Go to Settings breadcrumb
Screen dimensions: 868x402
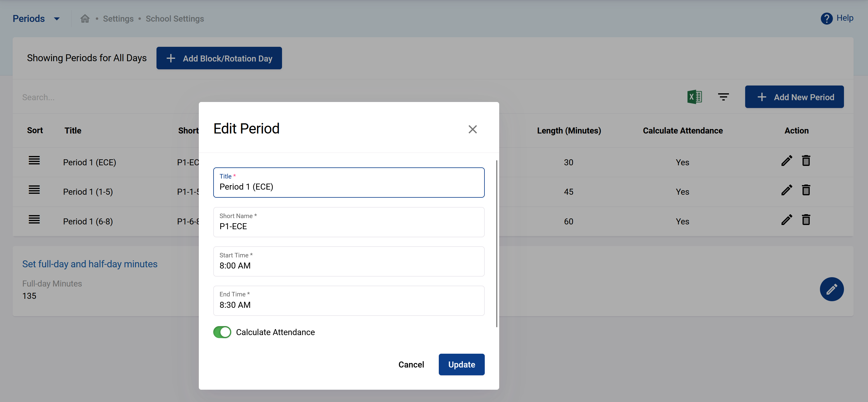coord(118,19)
